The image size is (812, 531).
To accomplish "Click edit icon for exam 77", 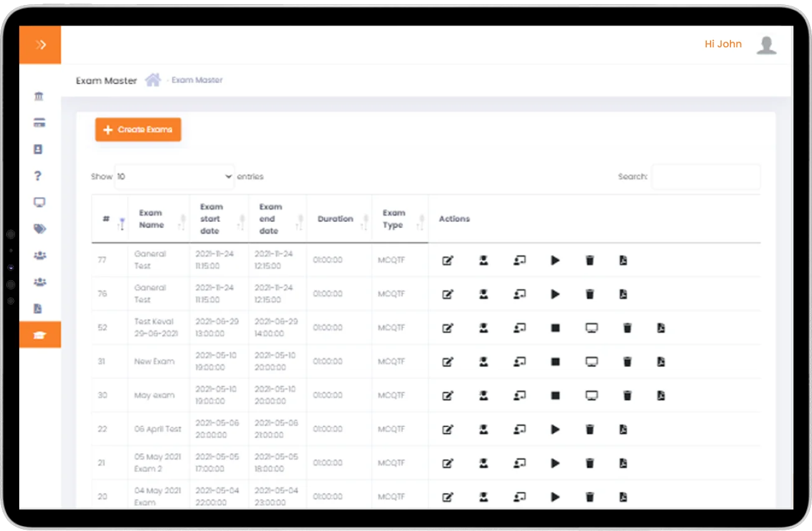I will click(x=447, y=261).
